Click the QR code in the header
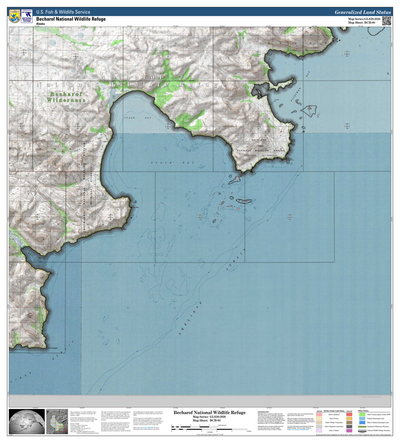The image size is (400, 443). (x=386, y=21)
